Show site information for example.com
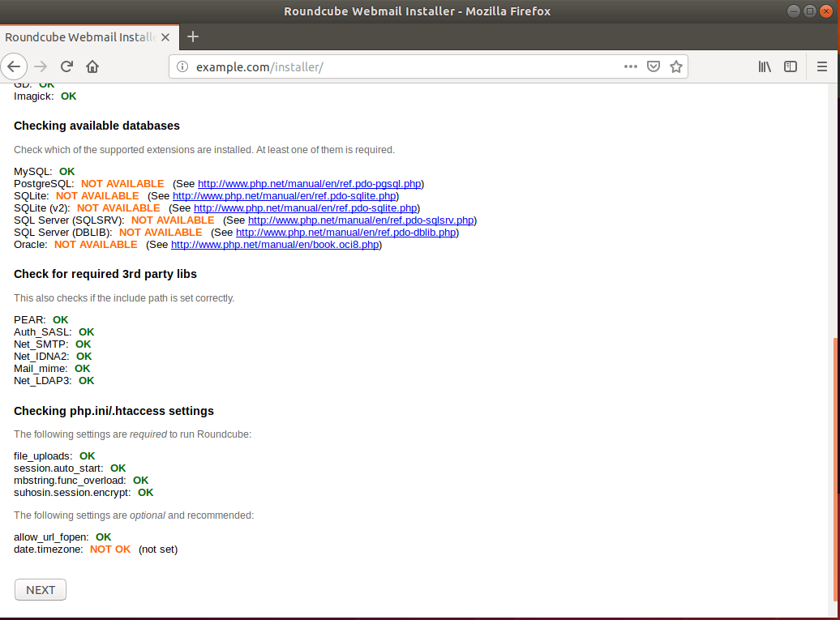840x620 pixels. click(182, 66)
